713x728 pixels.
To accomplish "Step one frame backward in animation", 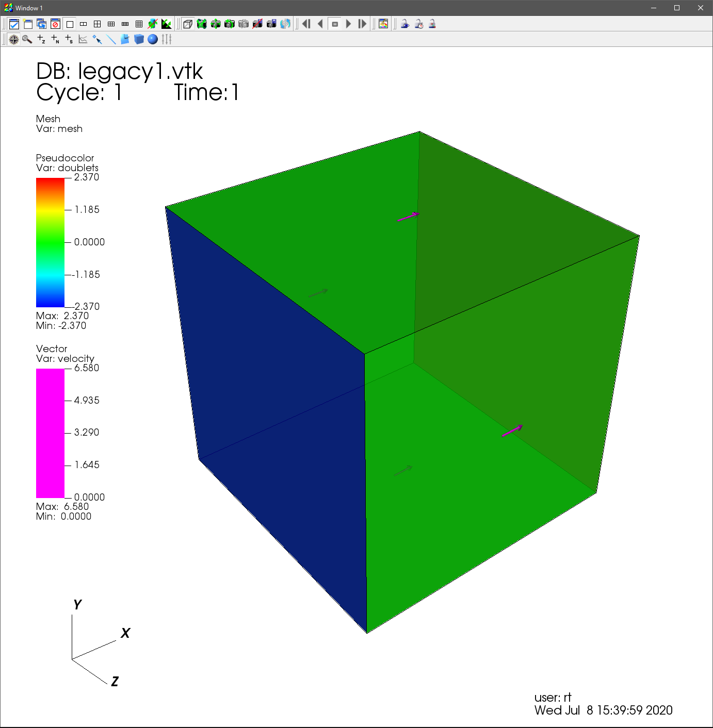I will click(306, 24).
